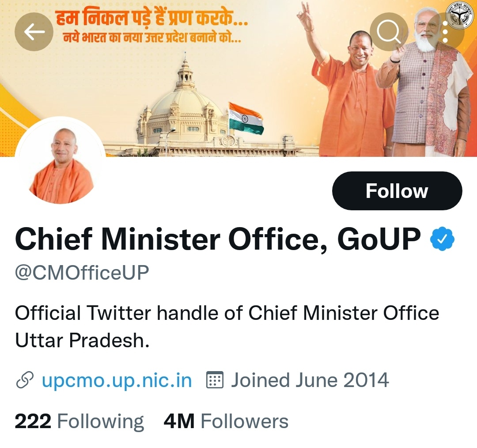Screen dimensions: 477x448
Task: Go back using the left arrow icon
Action: (34, 32)
